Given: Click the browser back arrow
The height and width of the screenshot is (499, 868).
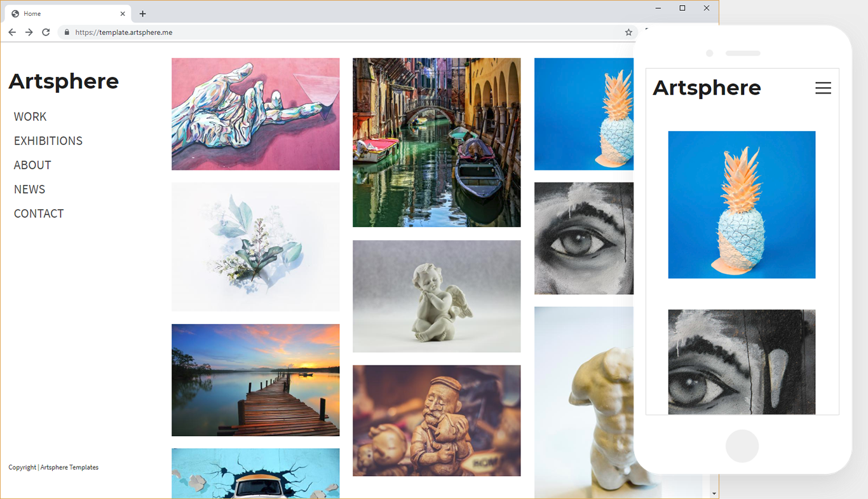Looking at the screenshot, I should (12, 32).
